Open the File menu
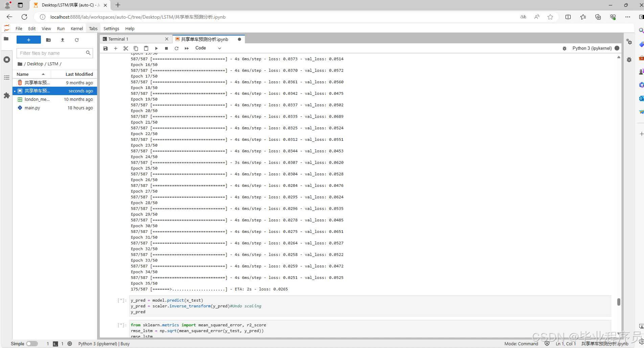 tap(19, 28)
